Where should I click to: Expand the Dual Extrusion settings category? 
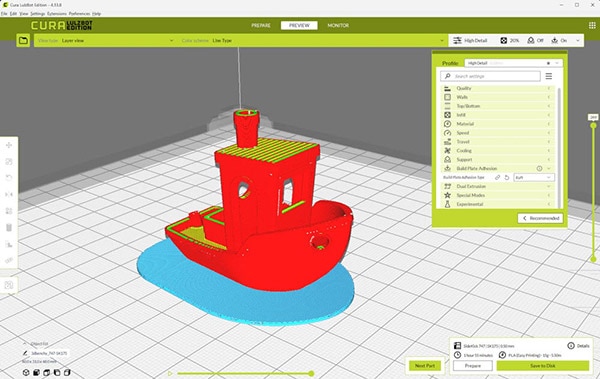[x=498, y=186]
